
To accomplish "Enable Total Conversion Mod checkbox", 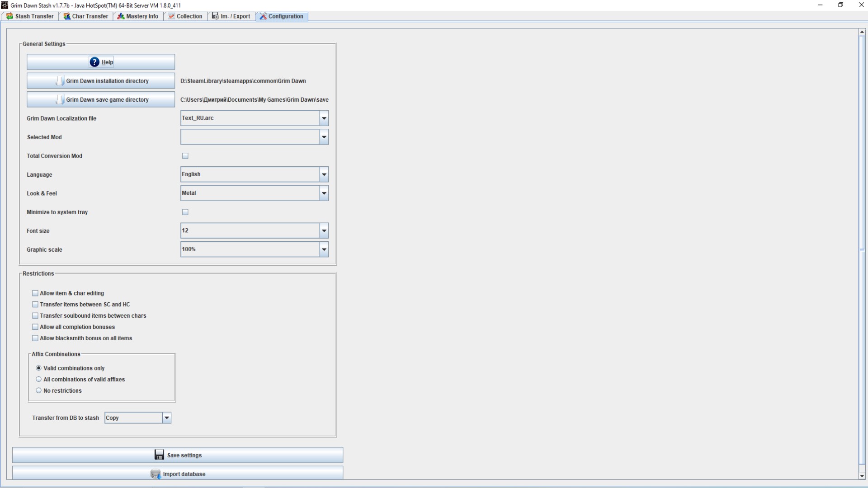I will [x=185, y=156].
